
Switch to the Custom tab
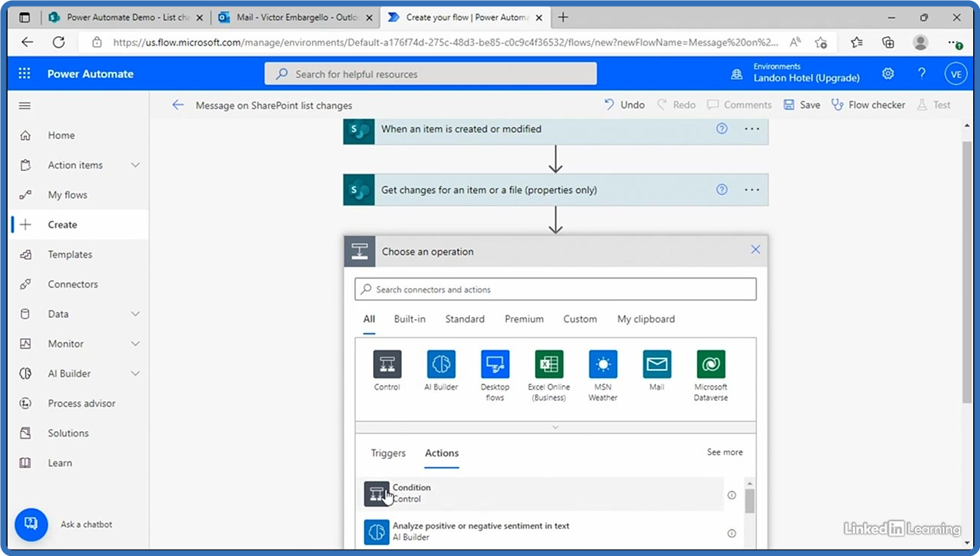tap(580, 319)
